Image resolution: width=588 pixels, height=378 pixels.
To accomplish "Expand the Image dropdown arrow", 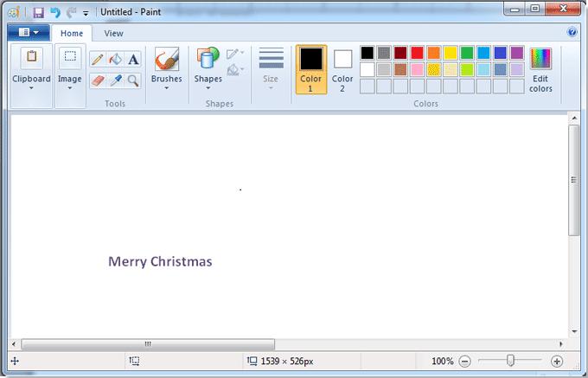I will point(70,88).
